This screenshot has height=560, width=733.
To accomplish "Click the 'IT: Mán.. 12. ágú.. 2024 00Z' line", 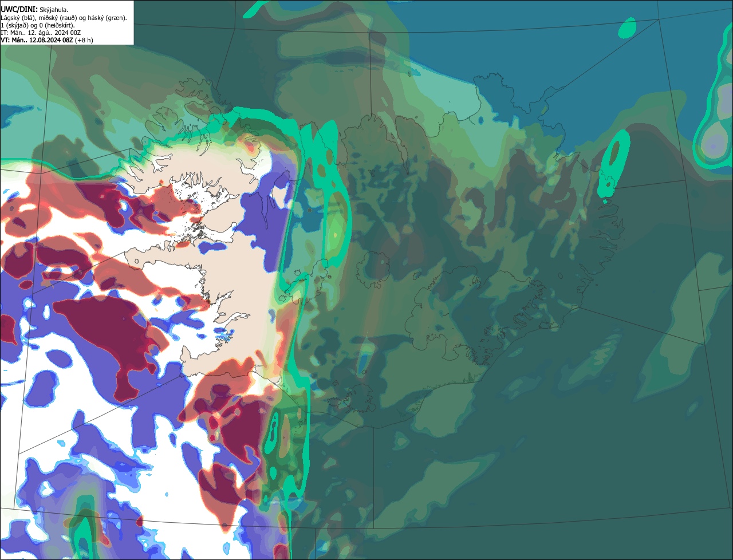I will point(41,33).
